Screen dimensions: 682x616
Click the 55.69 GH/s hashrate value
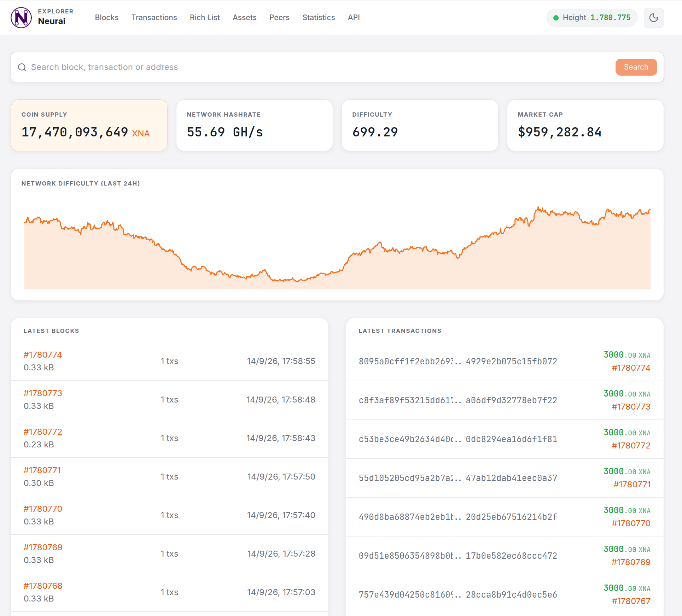225,132
